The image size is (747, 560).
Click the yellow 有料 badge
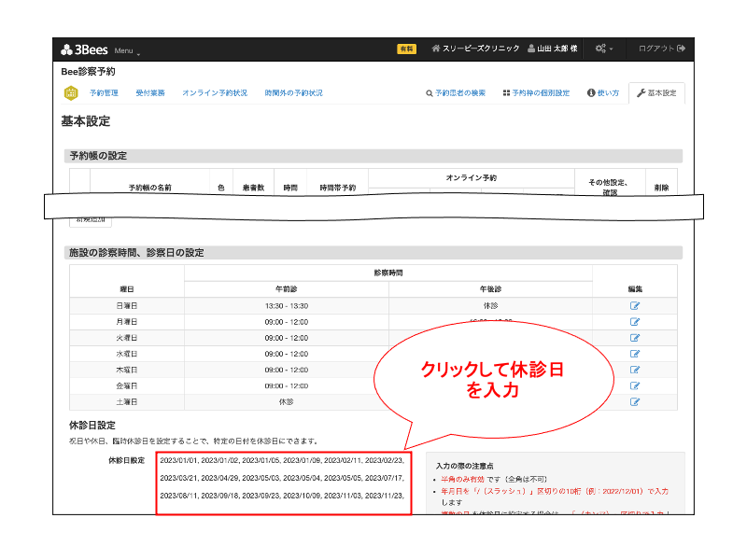pyautogui.click(x=406, y=49)
